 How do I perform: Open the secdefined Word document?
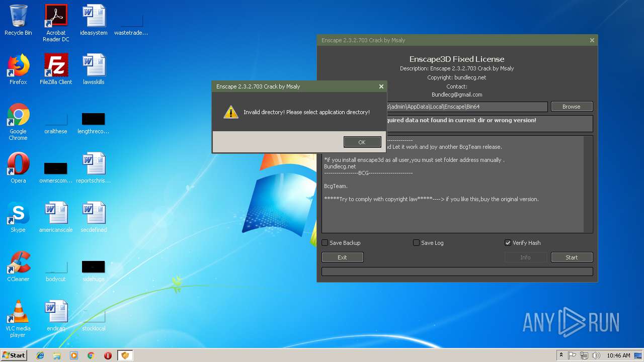(x=94, y=217)
